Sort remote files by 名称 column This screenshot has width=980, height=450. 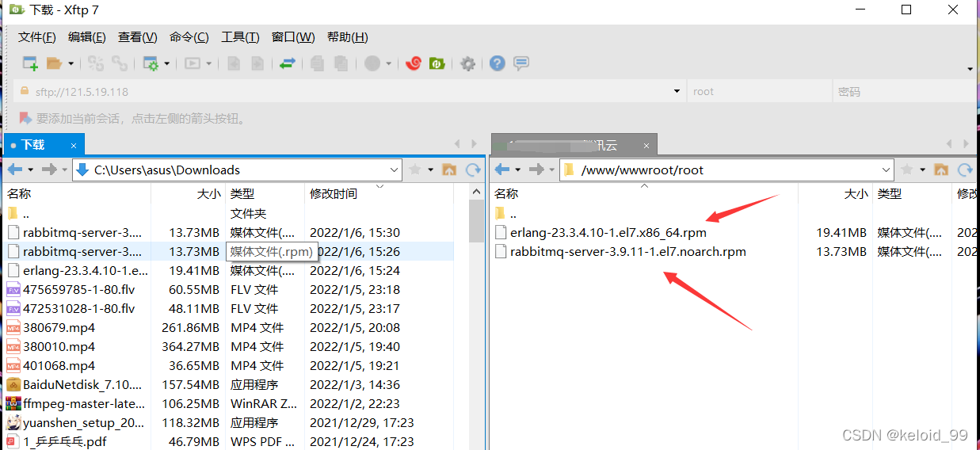coord(643,193)
